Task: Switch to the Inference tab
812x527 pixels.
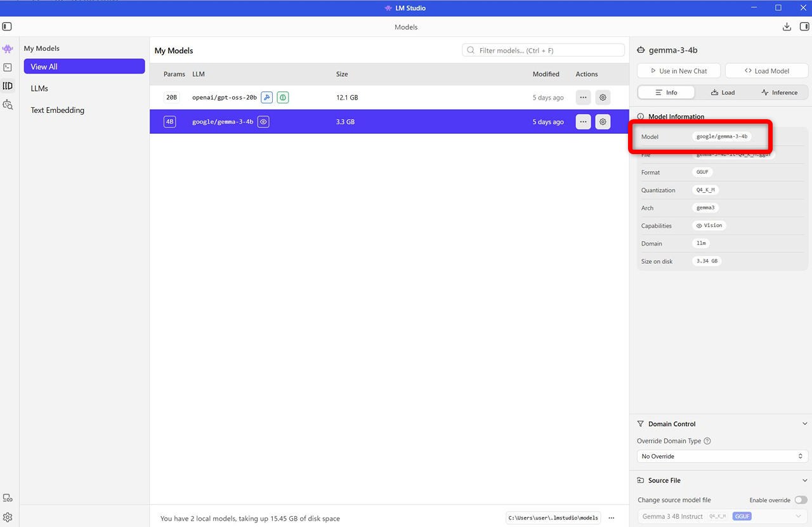Action: coord(780,93)
